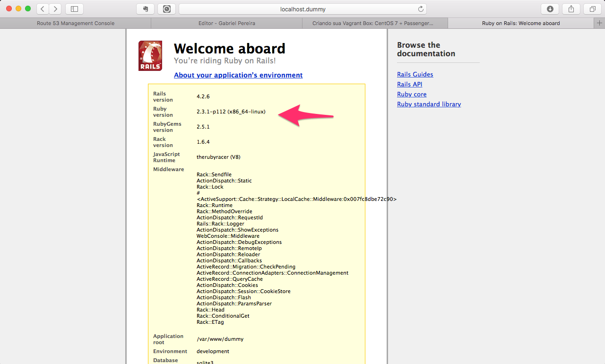Add a new tab with plus button

coord(600,23)
